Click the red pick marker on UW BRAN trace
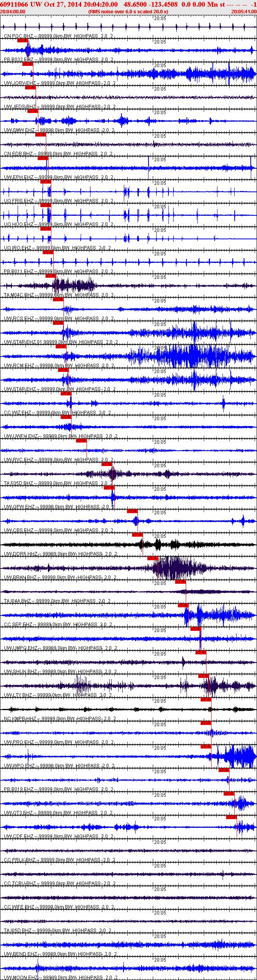 [152, 558]
